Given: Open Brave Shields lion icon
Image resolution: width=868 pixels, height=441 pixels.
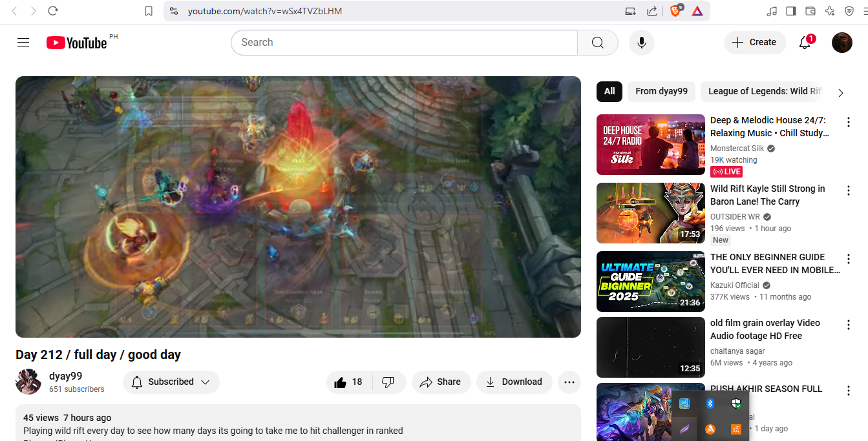Looking at the screenshot, I should 676,10.
